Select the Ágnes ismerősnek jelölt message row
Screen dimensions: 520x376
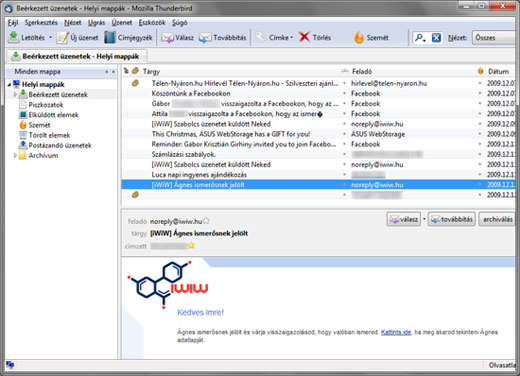point(318,185)
